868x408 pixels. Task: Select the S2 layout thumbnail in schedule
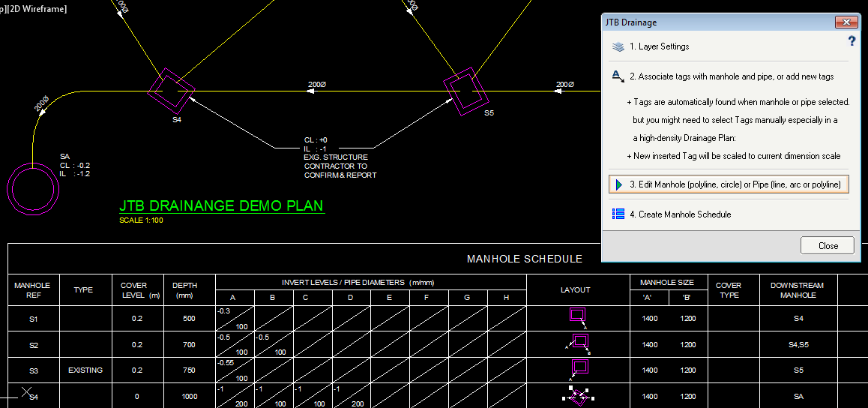(579, 343)
